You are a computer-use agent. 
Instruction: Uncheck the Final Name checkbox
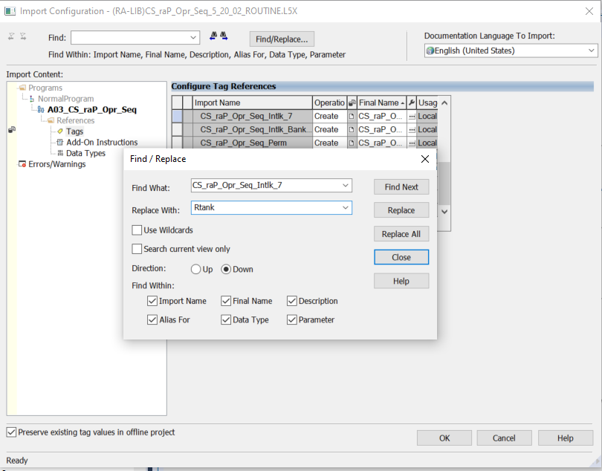(226, 301)
